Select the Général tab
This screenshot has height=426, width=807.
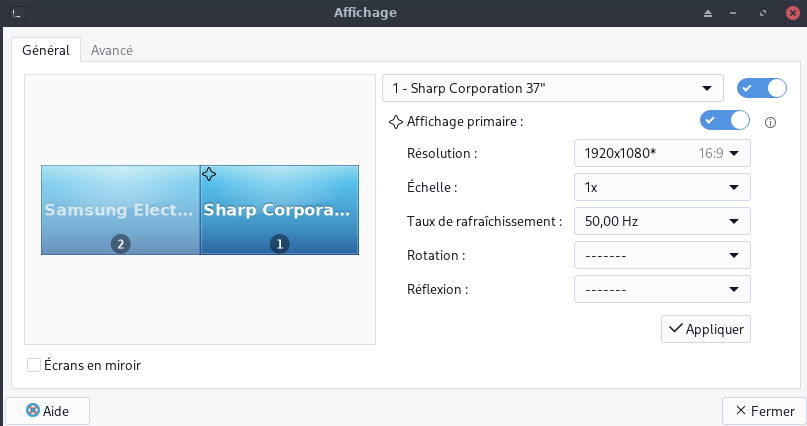pyautogui.click(x=45, y=50)
